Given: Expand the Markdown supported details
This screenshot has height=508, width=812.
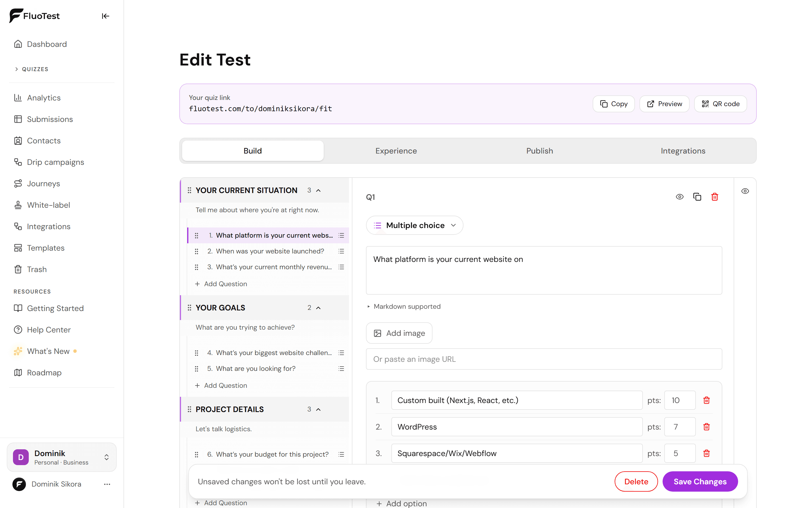Looking at the screenshot, I should click(404, 306).
